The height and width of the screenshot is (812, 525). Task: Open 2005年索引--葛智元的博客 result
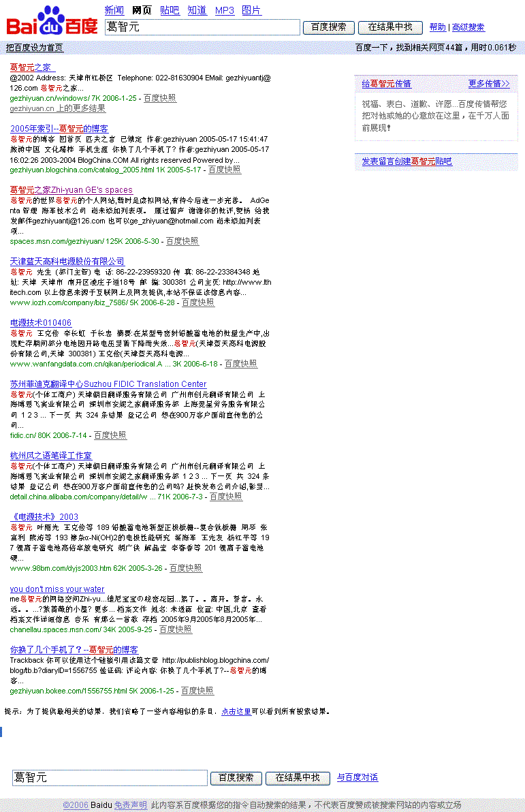click(59, 129)
